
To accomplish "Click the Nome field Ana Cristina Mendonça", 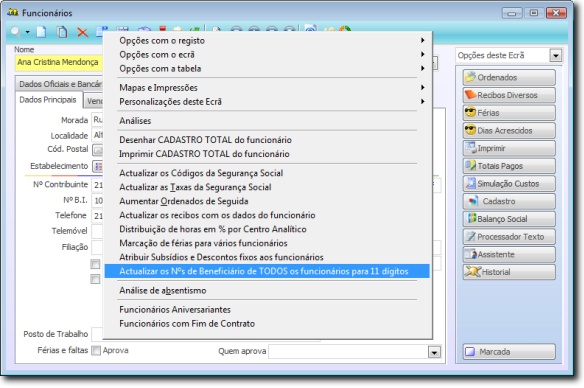I will click(x=58, y=62).
